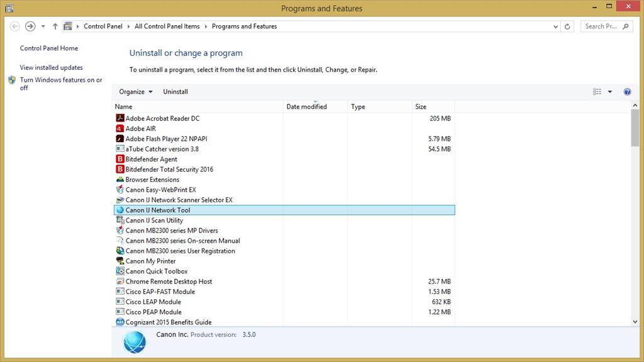Click All Control Panel Items breadcrumb
This screenshot has height=362, width=644.
(167, 26)
